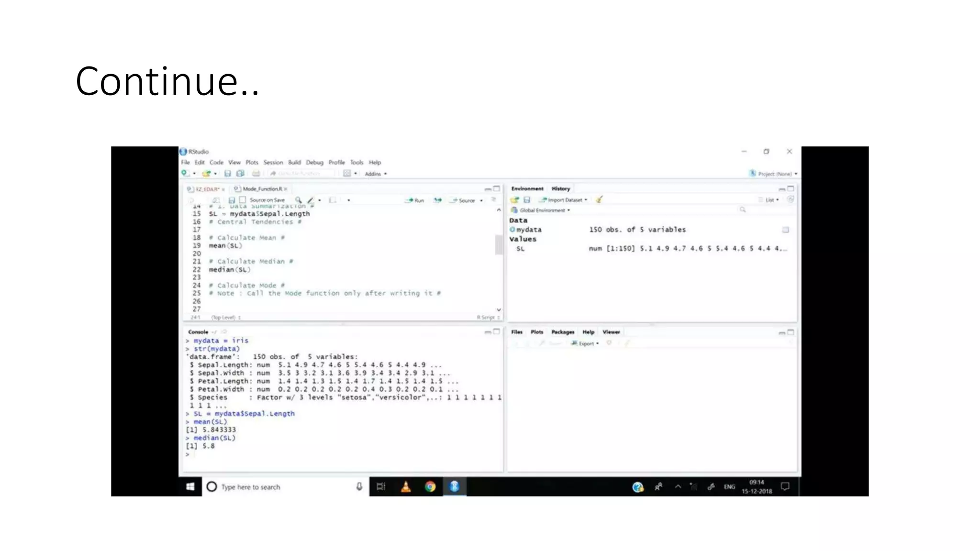Click the refresh environment icon
This screenshot has width=980, height=551.
pos(790,199)
